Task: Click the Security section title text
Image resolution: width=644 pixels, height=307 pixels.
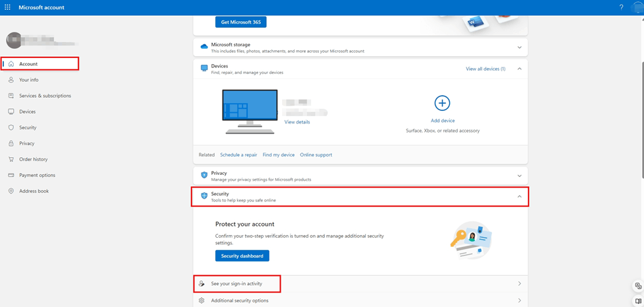Action: click(220, 193)
